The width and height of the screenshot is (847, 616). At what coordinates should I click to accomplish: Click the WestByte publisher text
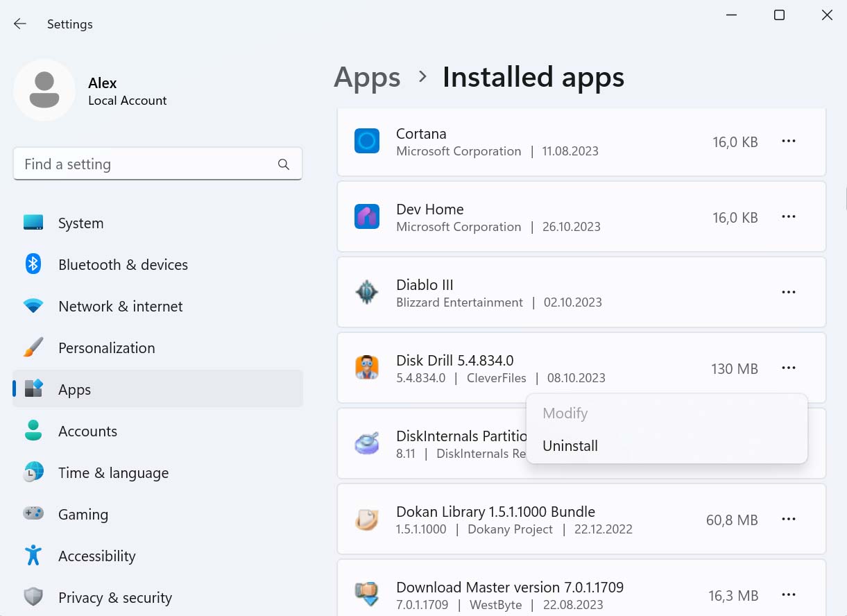(x=496, y=605)
